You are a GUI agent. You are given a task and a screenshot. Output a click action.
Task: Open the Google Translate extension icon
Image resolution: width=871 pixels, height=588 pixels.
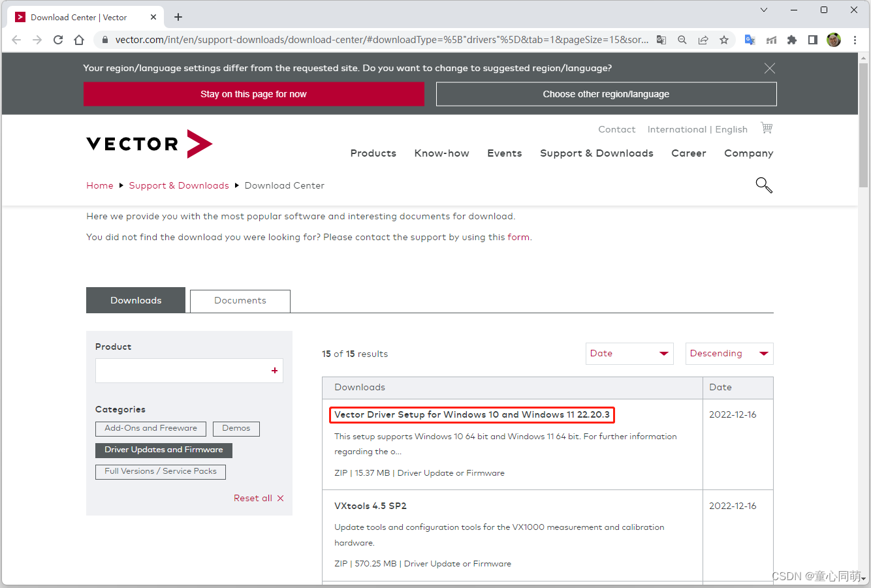(750, 40)
